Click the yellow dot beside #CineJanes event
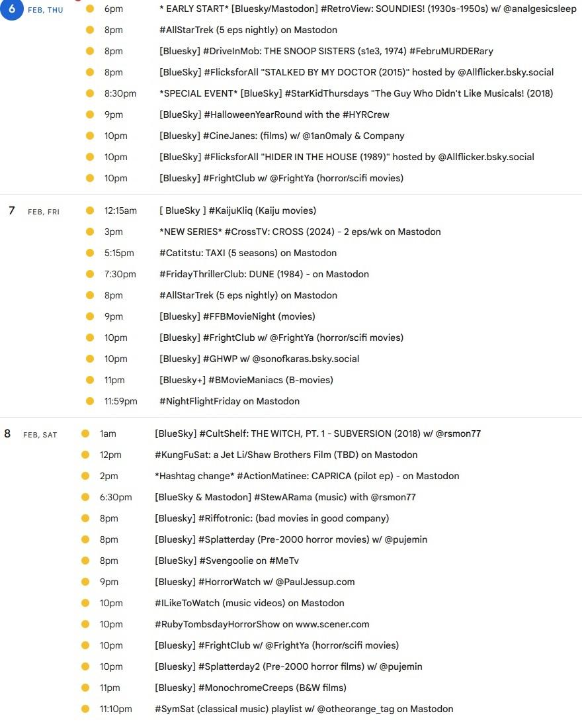The width and height of the screenshot is (582, 728). tap(90, 136)
